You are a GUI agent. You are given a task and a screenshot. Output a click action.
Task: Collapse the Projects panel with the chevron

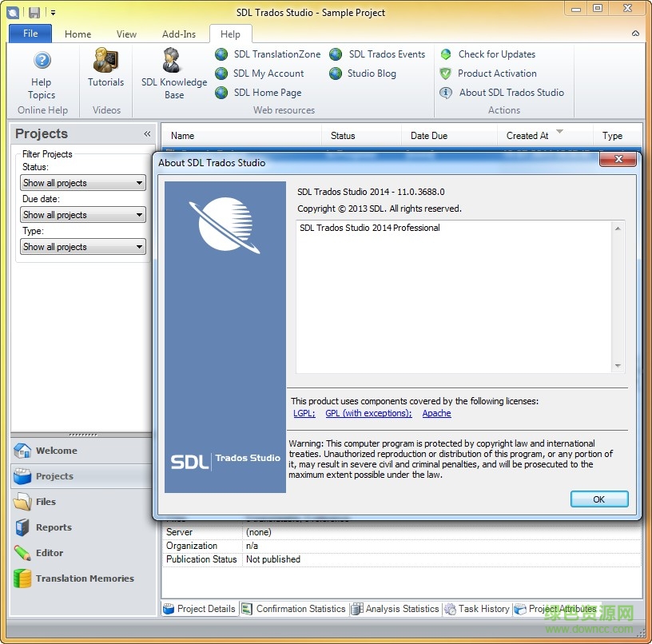pos(146,133)
